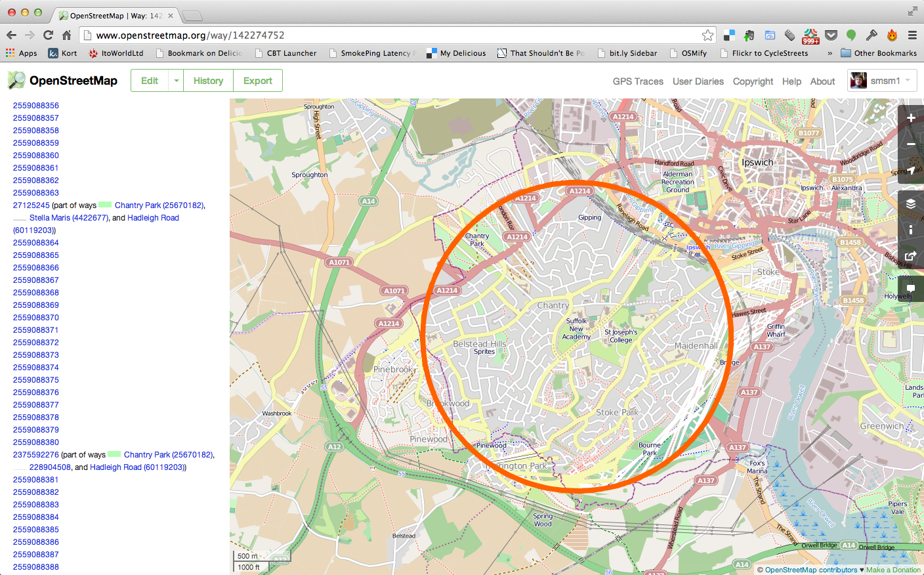Open the Chrome hamburger menu

912,35
